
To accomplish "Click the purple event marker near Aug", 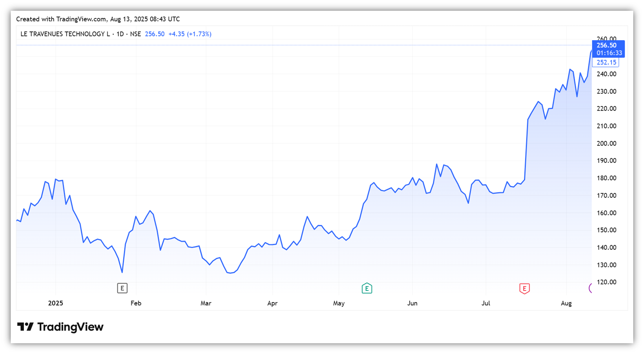I will [590, 288].
